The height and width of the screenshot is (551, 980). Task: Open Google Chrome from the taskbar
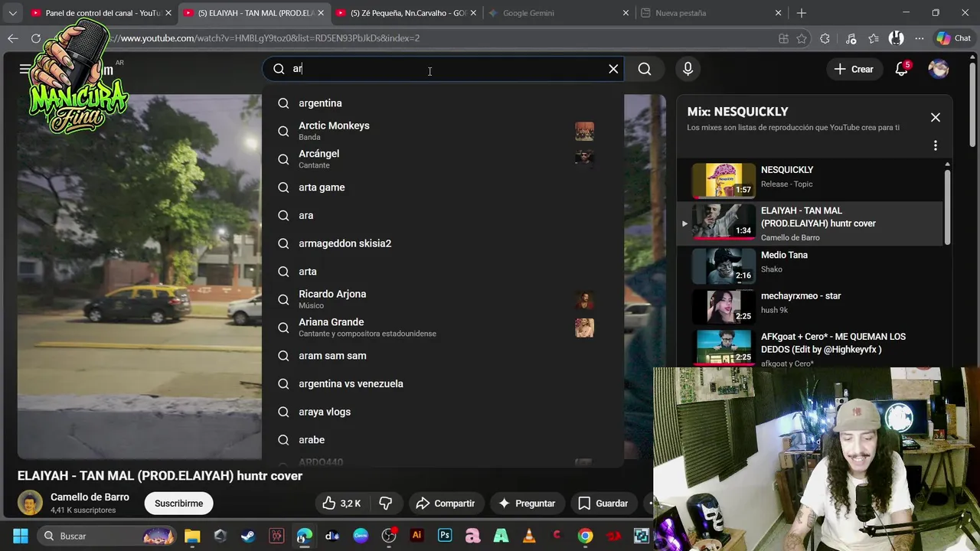(585, 536)
